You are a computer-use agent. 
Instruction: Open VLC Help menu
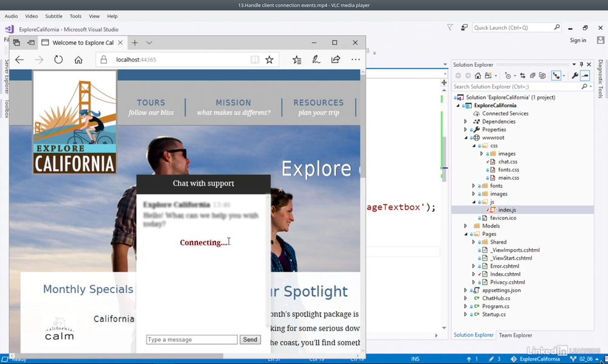point(112,16)
